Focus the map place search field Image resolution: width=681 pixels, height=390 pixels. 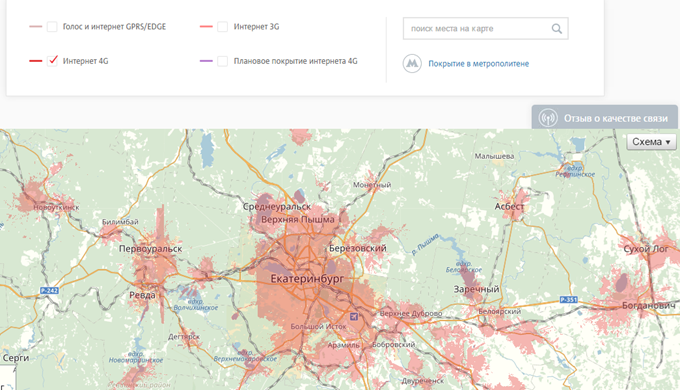486,29
